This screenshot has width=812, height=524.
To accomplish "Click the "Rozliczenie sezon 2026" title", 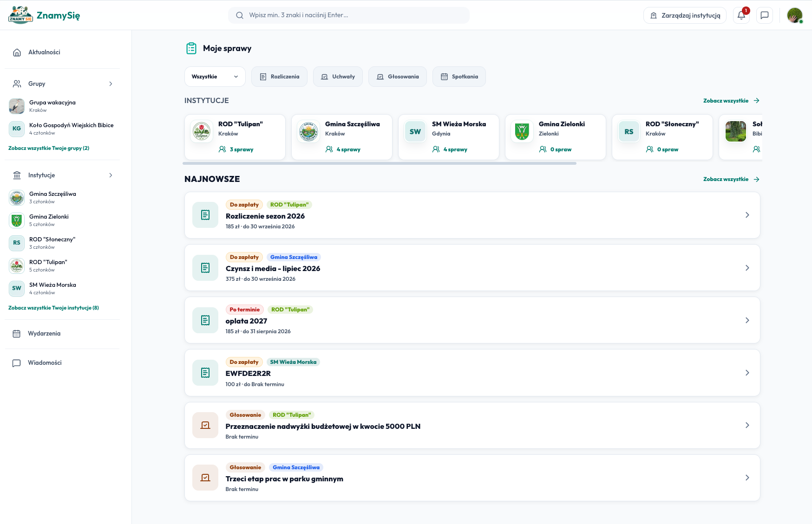I will 265,216.
